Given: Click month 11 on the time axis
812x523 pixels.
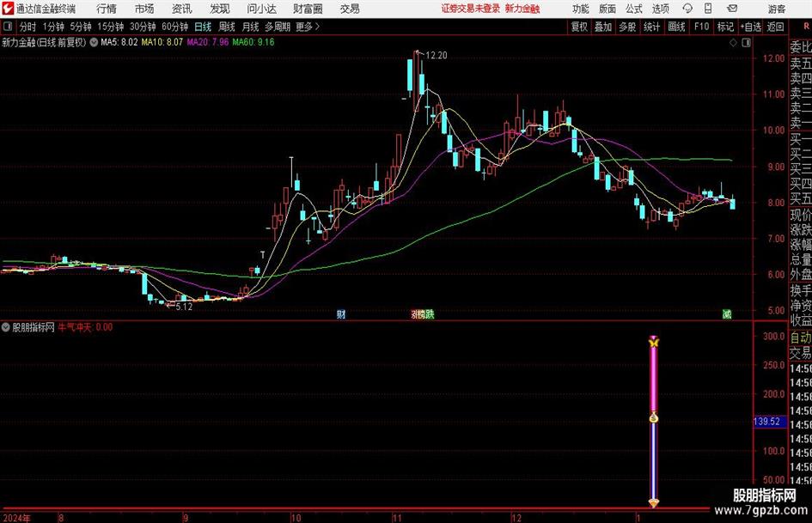Looking at the screenshot, I should (x=397, y=518).
